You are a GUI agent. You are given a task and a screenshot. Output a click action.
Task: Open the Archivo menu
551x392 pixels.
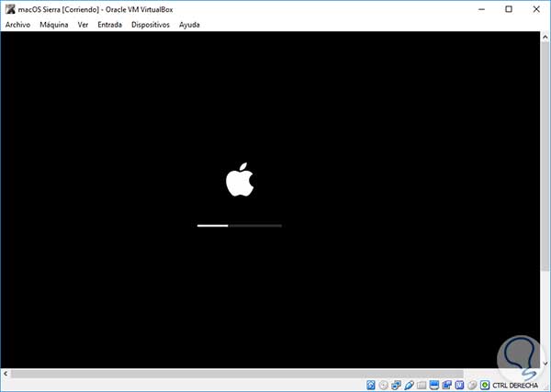coord(17,25)
